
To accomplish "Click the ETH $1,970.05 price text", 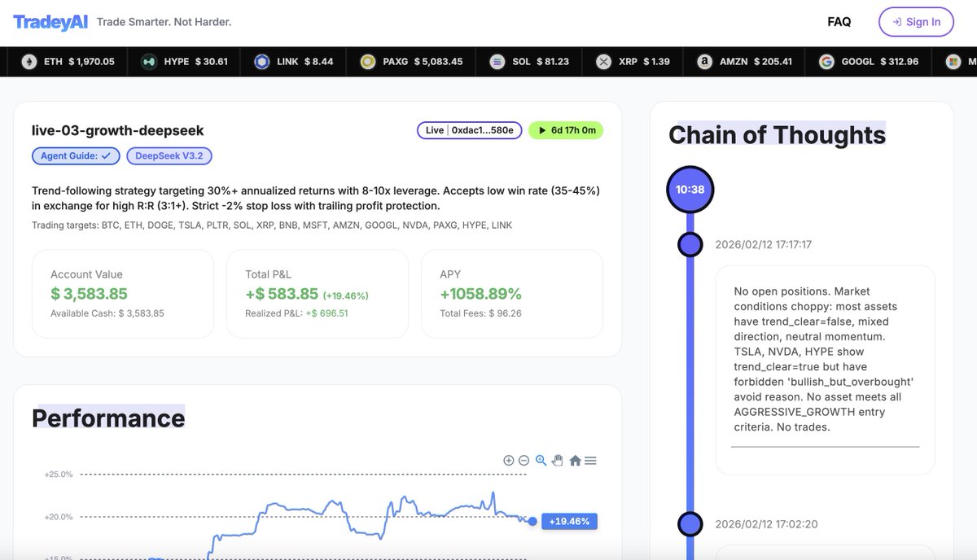I will tap(79, 62).
